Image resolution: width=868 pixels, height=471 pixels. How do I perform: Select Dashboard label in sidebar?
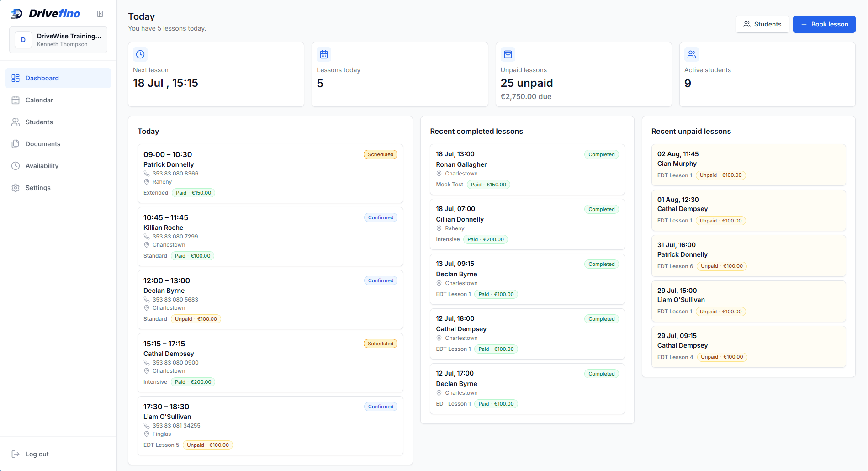click(x=42, y=78)
